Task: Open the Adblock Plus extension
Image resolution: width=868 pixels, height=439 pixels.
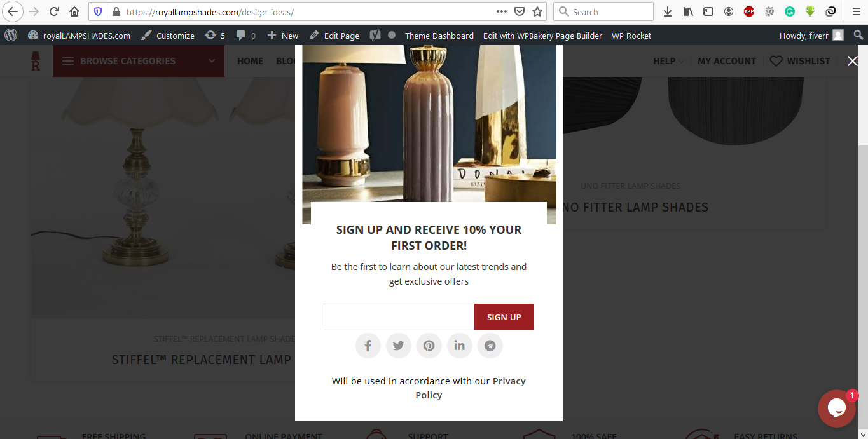Action: click(x=749, y=11)
